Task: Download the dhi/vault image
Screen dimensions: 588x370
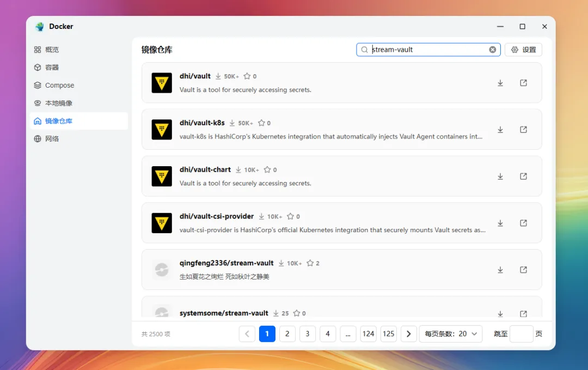Action: pyautogui.click(x=500, y=83)
